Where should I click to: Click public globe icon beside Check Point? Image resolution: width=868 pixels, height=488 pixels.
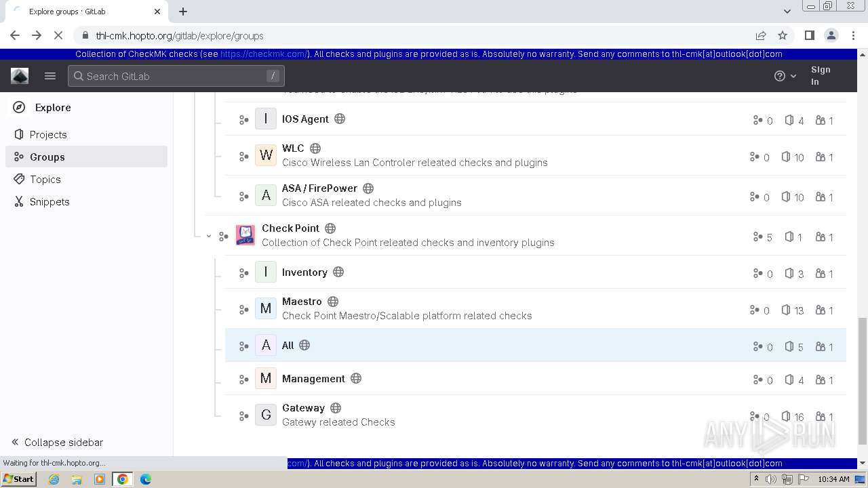[330, 228]
